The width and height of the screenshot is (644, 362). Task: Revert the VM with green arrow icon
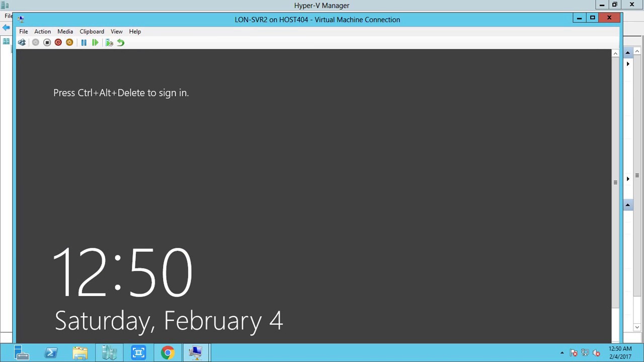coord(121,43)
